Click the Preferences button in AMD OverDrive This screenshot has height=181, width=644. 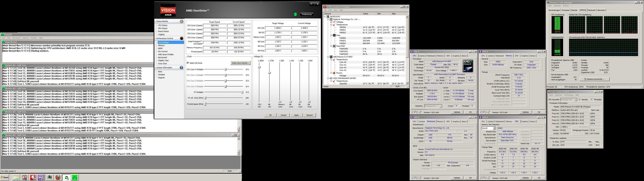307,14
